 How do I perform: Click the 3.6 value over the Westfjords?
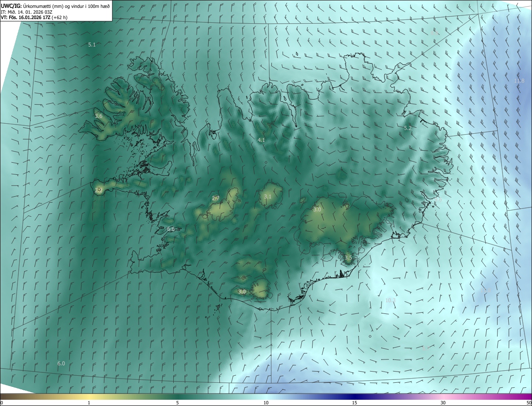99,116
